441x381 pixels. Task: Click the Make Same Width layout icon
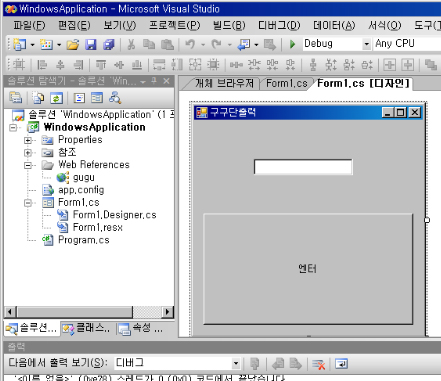click(159, 64)
